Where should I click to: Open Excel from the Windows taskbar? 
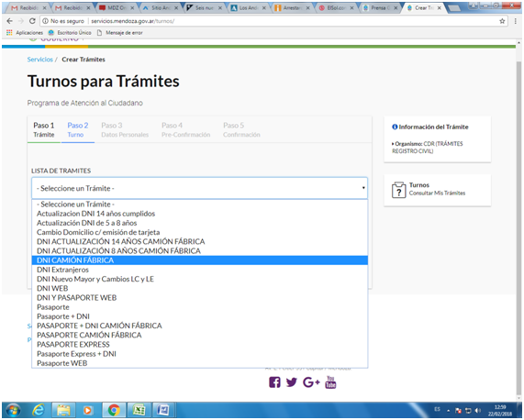(x=139, y=410)
